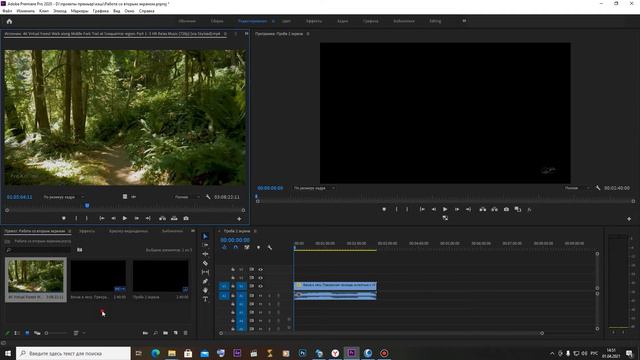Add a marker in the timeline header
Screen dimensions: 640x360
(x=258, y=247)
